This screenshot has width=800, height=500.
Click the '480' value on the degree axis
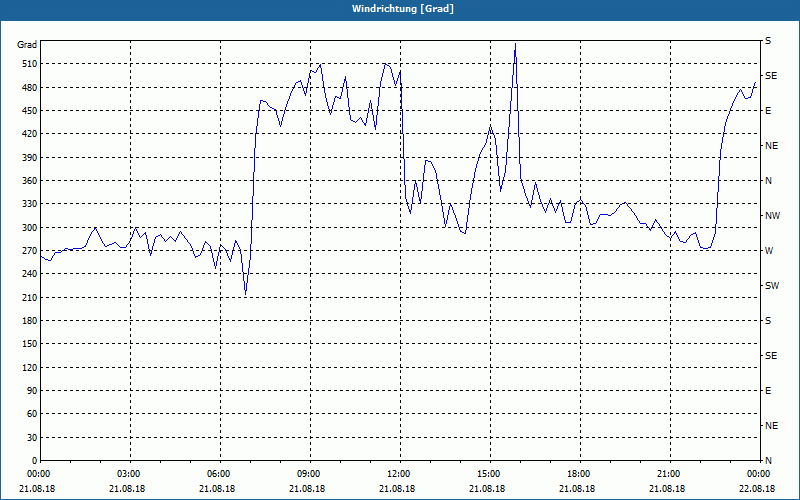pyautogui.click(x=30, y=88)
